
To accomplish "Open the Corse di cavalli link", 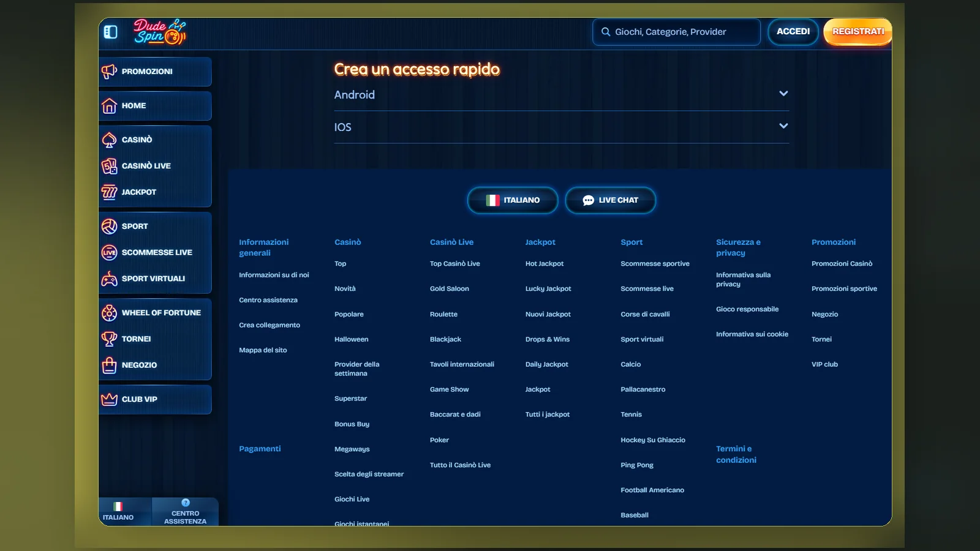I will click(x=645, y=314).
